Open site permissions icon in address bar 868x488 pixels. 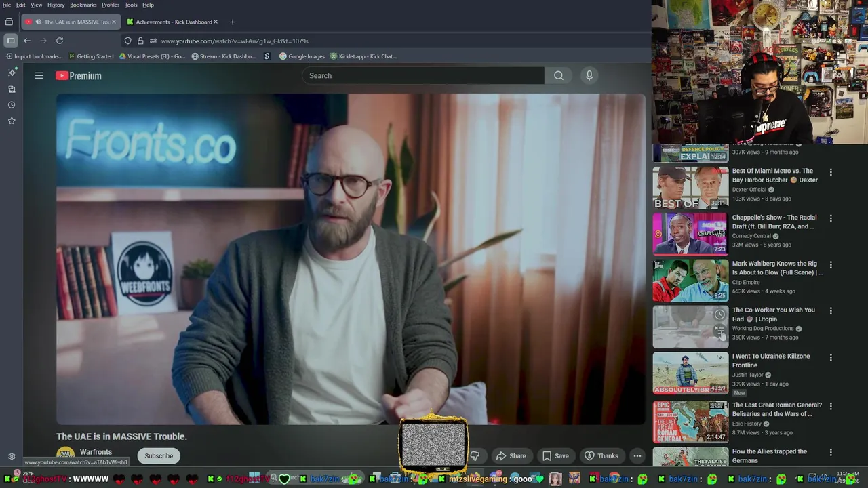(153, 41)
